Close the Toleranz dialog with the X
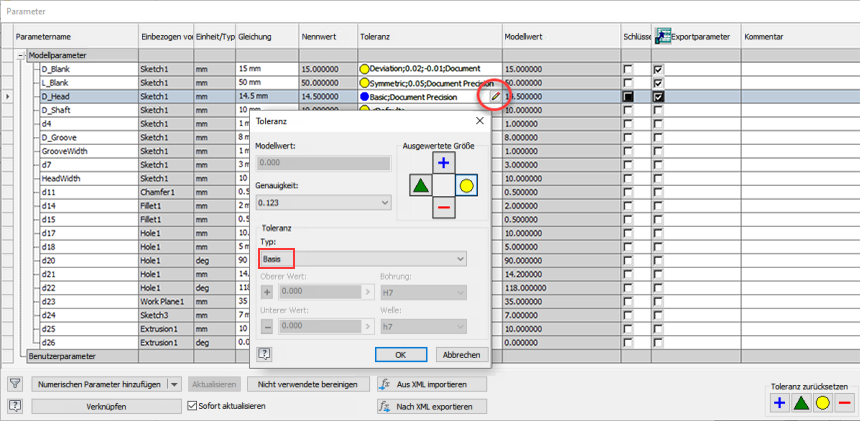This screenshot has height=421, width=860. [x=479, y=121]
